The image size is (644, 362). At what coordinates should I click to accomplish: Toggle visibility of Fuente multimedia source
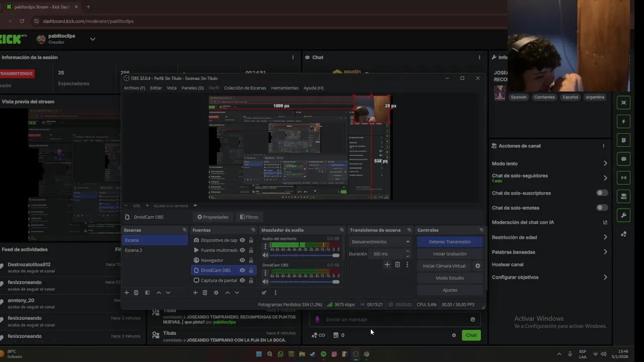pos(243,250)
